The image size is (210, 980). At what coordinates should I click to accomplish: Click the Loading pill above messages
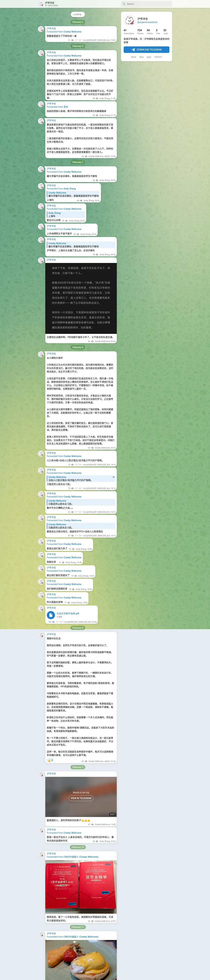tap(77, 15)
